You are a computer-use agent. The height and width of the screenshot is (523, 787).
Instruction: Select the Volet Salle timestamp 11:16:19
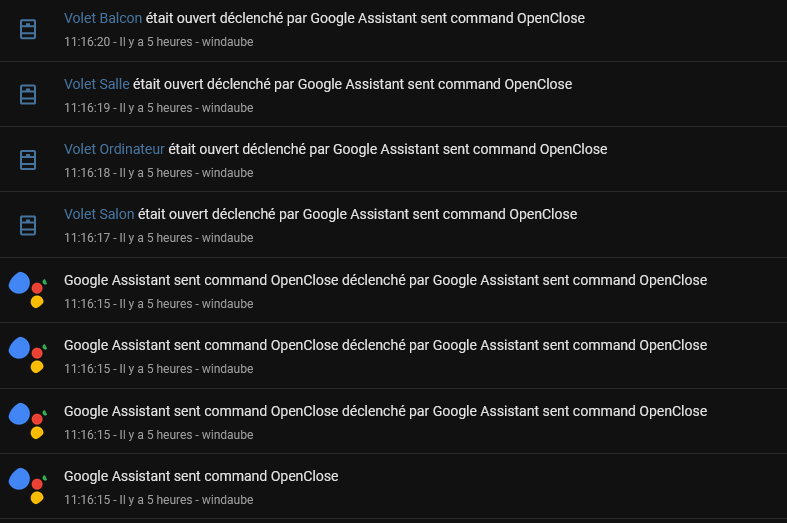tap(87, 108)
